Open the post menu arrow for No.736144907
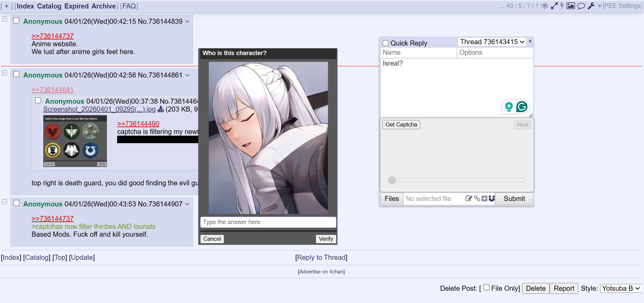This screenshot has width=644, height=303. pos(187,204)
